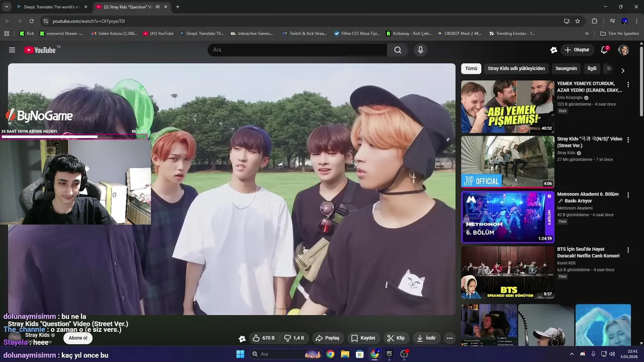Open options for YEMEK YEMEYE OTURDUK video
This screenshot has width=644, height=362.
[628, 84]
